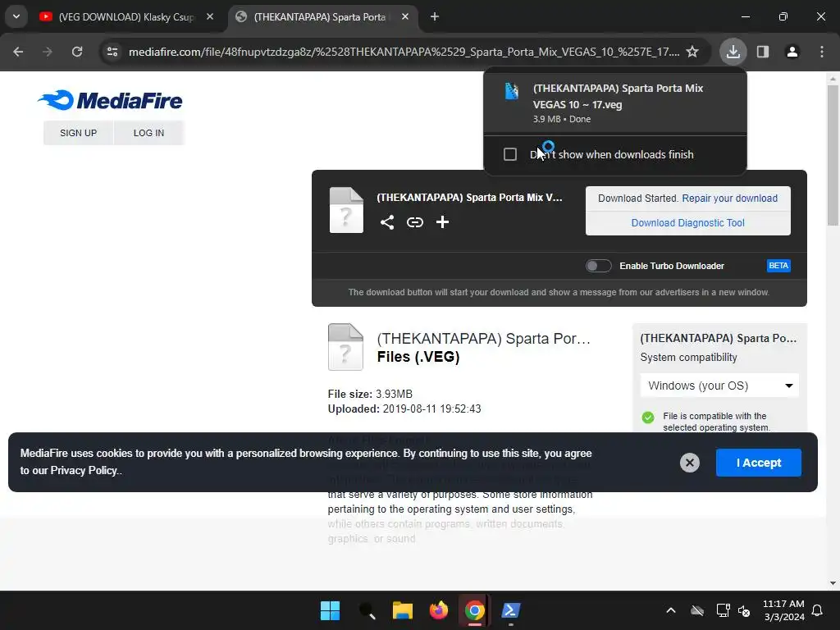This screenshot has height=630, width=840.
Task: Open downloaded Sparta Porta Mix .veg file
Action: (615, 103)
